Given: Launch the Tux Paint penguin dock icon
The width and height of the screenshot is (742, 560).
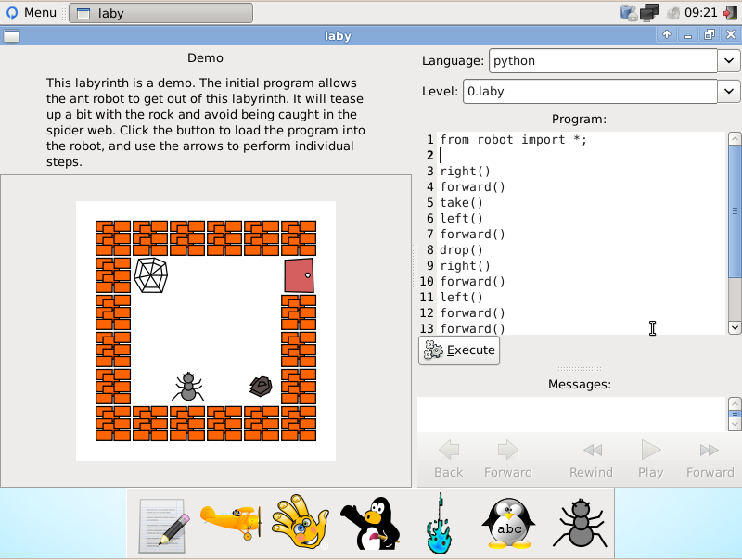Looking at the screenshot, I should click(x=370, y=524).
